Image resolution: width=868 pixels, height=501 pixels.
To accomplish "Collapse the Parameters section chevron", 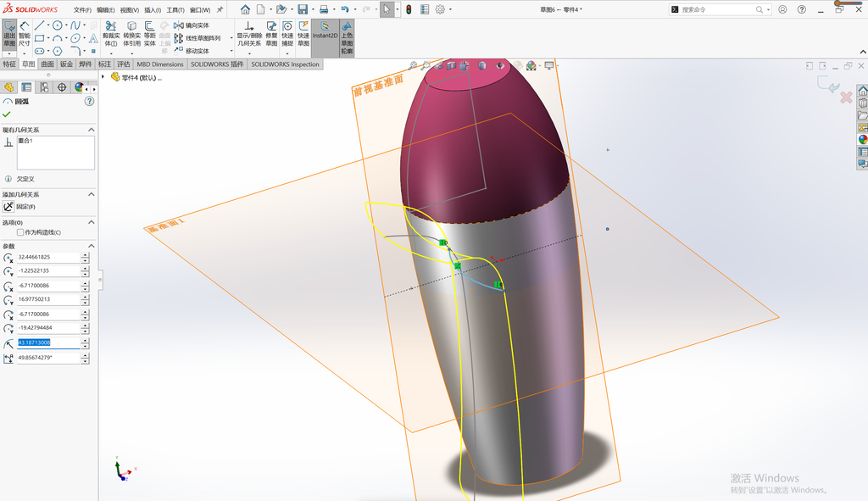I will point(92,246).
